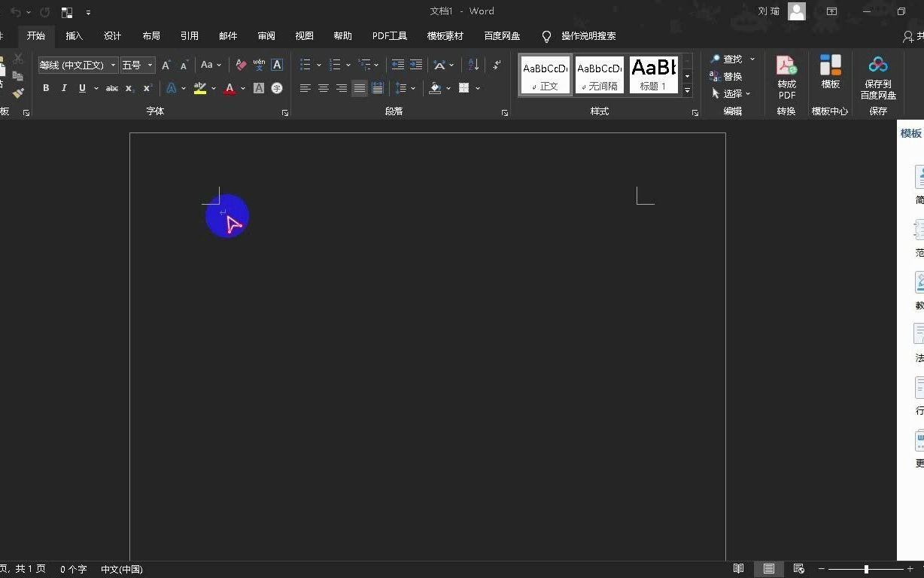Click the clear formatting eraser icon
The width and height of the screenshot is (924, 578).
point(241,65)
